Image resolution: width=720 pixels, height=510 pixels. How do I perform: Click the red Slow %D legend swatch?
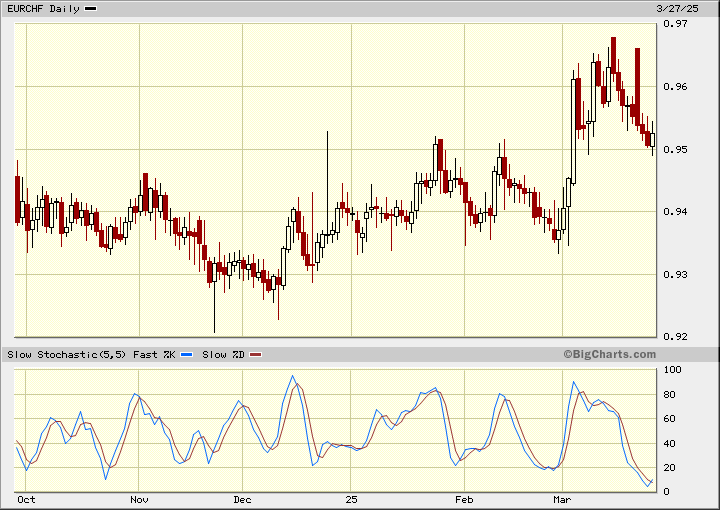tap(255, 355)
